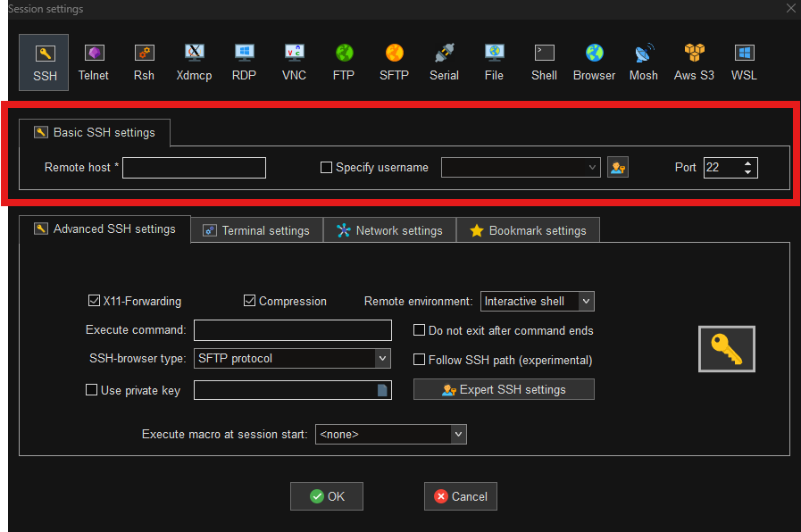
Task: Toggle the Compression checkbox
Action: click(249, 301)
